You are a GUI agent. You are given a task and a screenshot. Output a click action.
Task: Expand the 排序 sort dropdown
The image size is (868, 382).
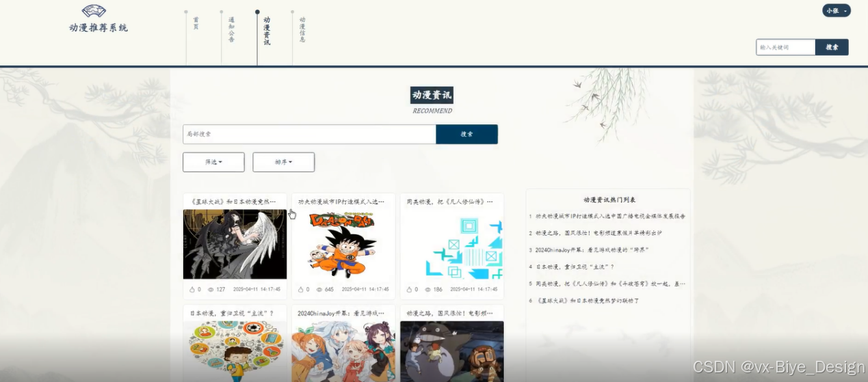[283, 162]
